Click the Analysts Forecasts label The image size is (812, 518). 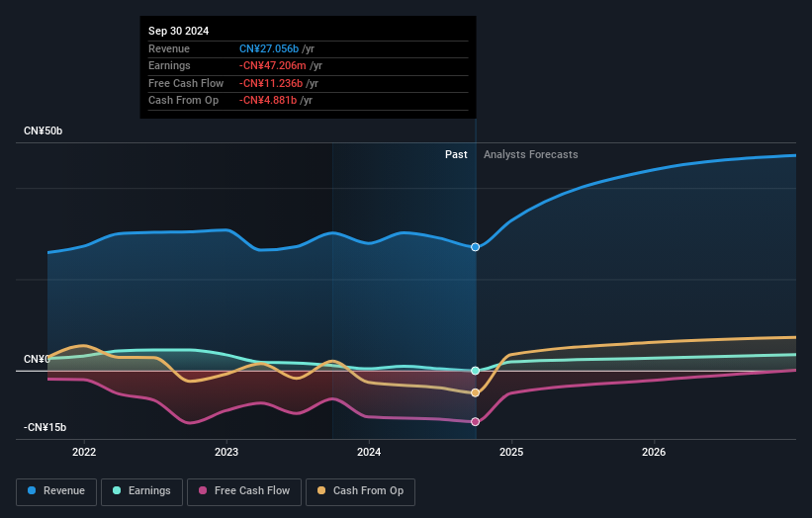coord(531,155)
